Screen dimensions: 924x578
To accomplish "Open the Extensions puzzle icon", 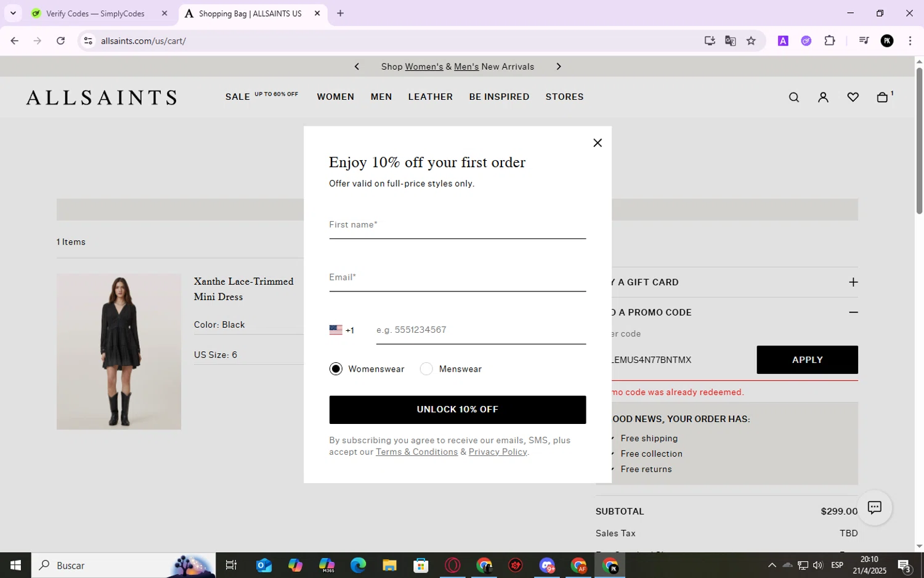I will 830,41.
